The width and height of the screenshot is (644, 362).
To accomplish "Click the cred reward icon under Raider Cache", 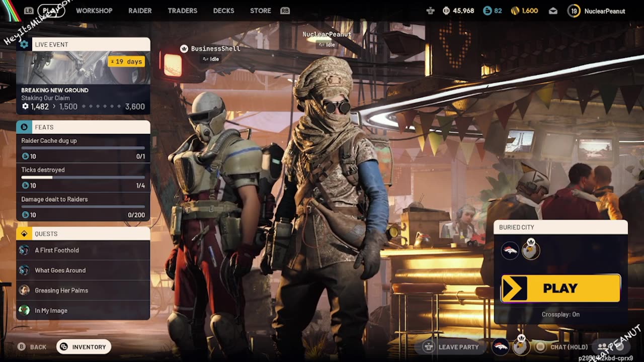I will [x=25, y=156].
